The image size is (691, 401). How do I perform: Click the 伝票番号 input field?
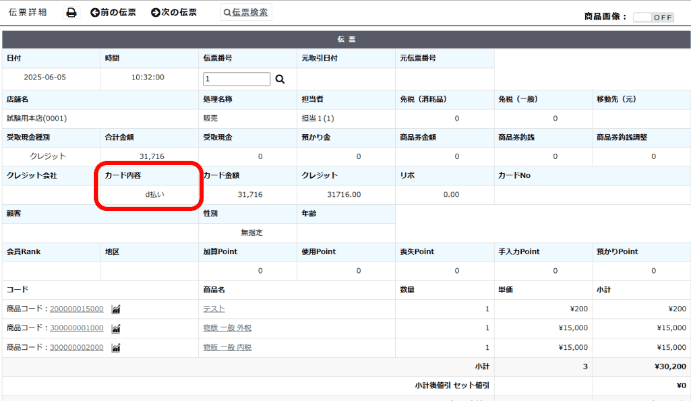click(x=236, y=78)
